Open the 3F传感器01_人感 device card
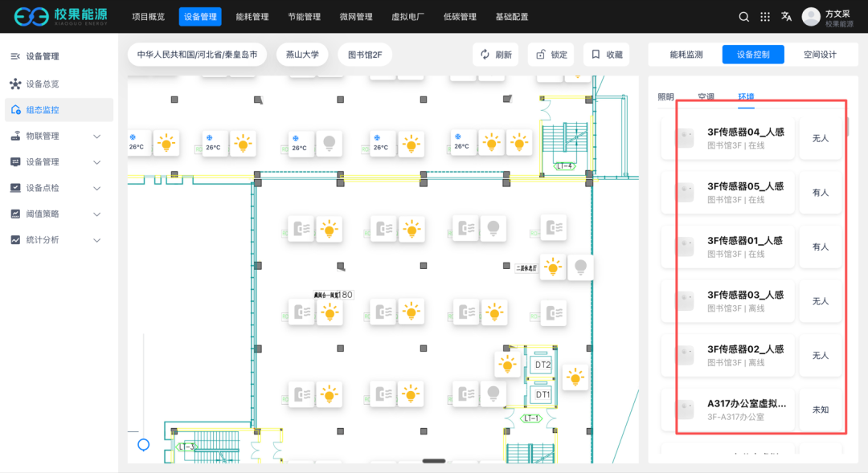The image size is (868, 473). [728, 247]
